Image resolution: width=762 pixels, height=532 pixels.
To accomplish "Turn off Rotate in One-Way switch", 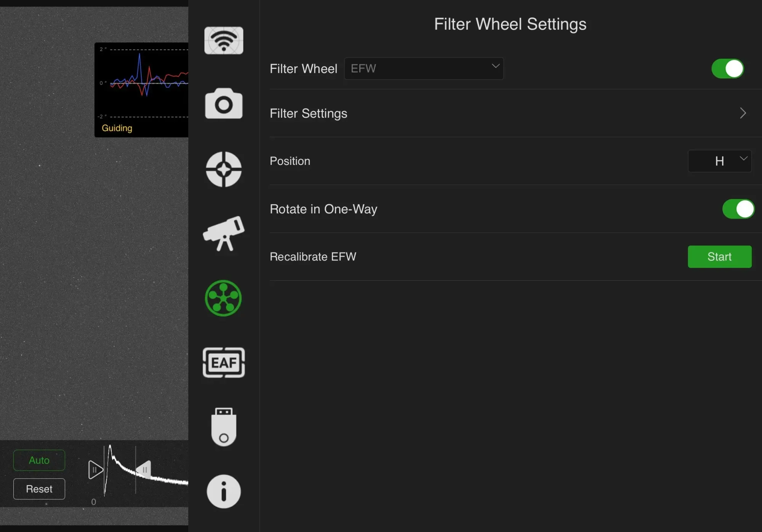I will point(738,209).
